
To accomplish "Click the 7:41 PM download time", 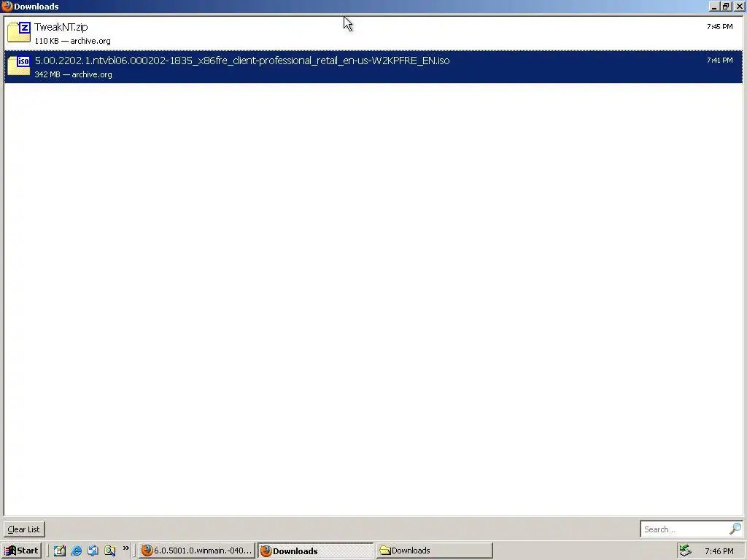I will [719, 60].
